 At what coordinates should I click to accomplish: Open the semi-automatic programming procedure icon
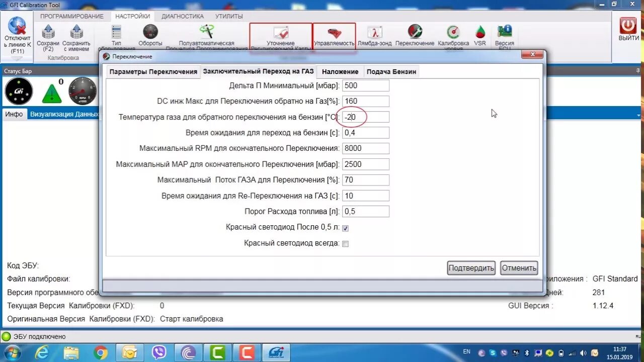[206, 32]
